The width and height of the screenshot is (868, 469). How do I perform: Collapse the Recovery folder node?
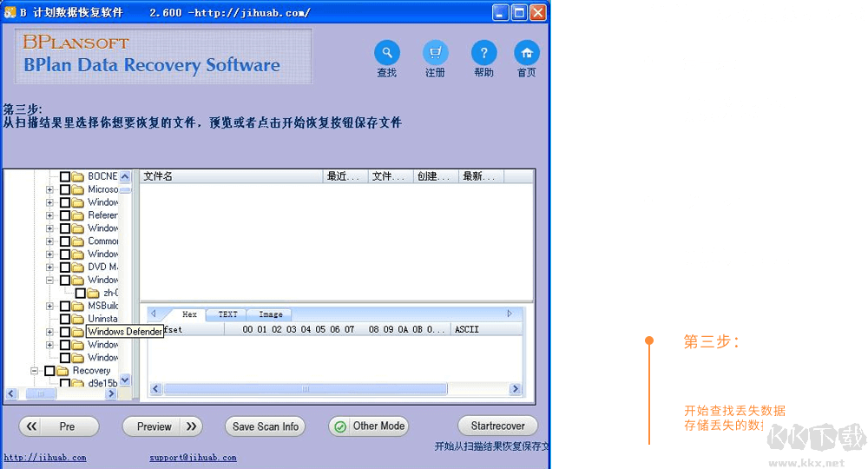[35, 371]
